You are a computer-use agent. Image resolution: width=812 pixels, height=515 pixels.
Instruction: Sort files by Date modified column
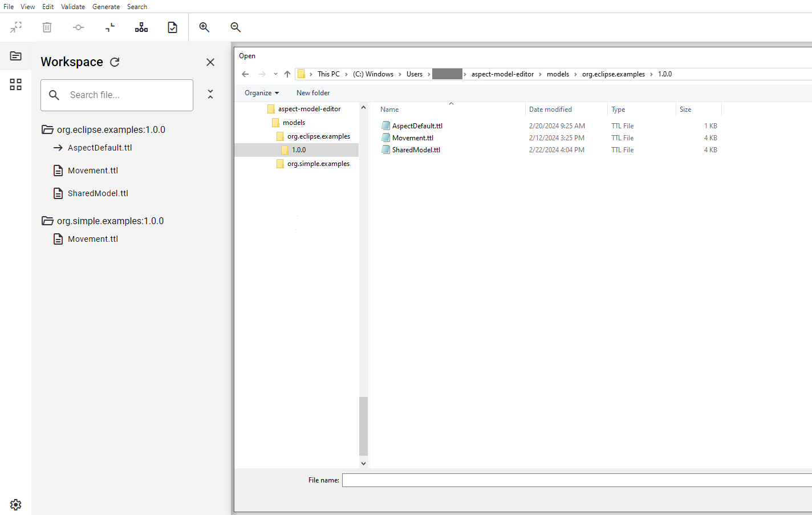(550, 110)
